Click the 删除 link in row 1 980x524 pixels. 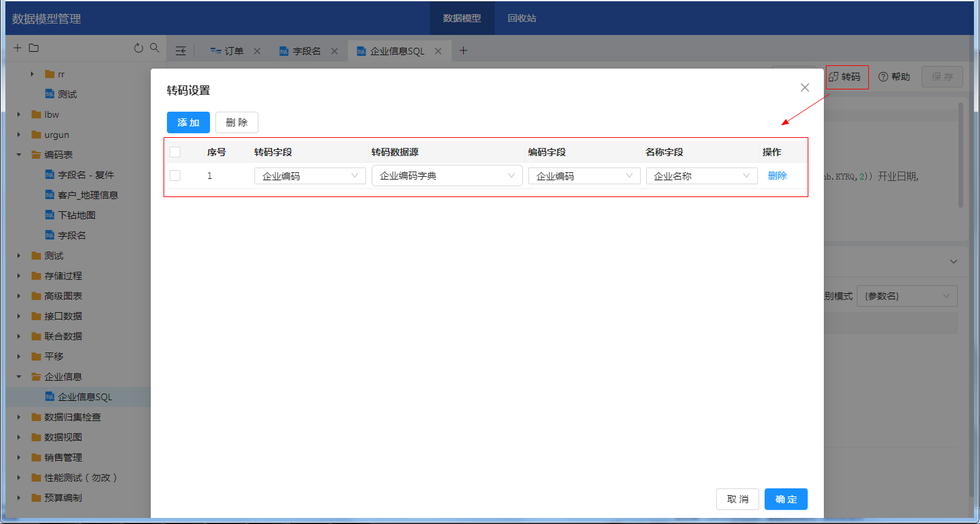777,176
